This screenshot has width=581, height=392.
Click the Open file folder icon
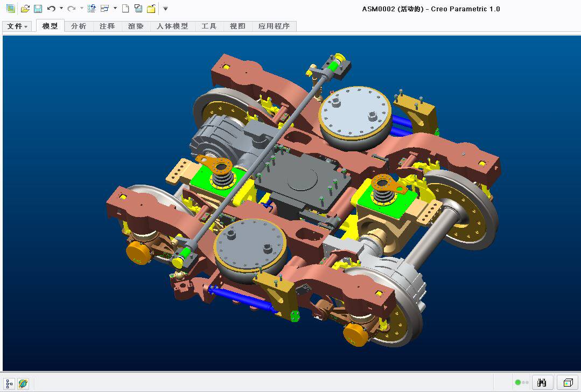(x=25, y=9)
